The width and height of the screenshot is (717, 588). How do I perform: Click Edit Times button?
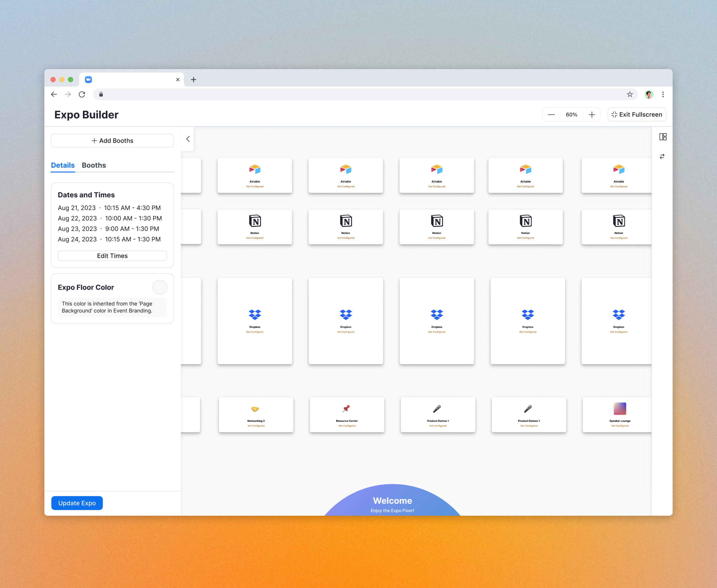[x=112, y=256]
